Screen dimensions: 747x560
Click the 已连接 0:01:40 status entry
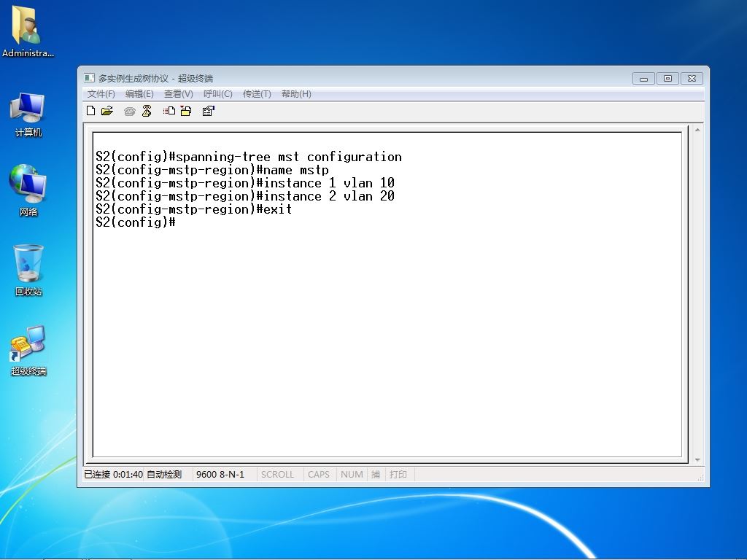tap(113, 474)
